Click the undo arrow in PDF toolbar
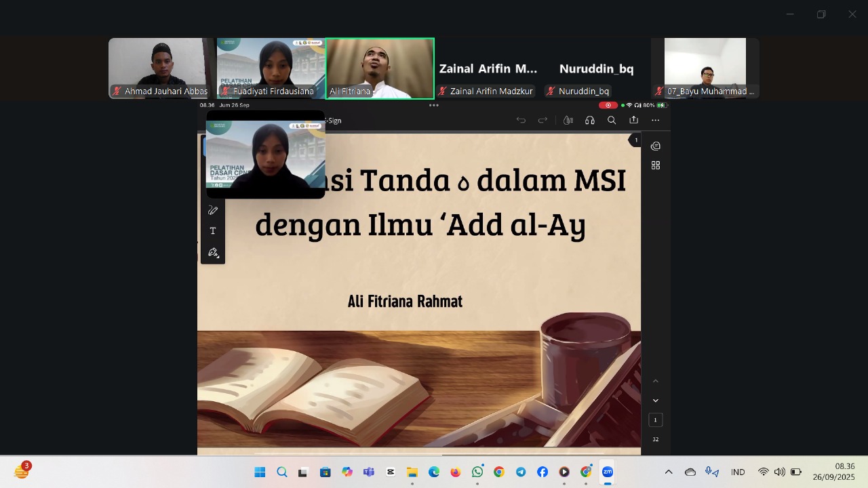868x488 pixels. [521, 121]
